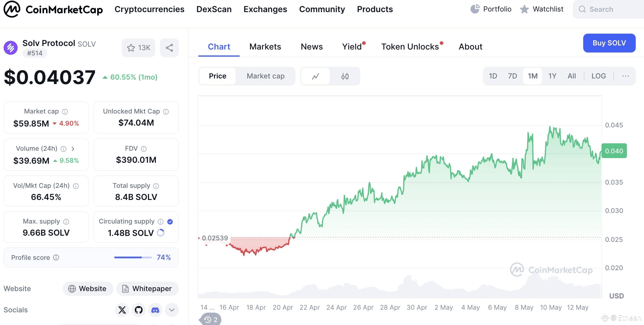Open the Discord social icon

point(155,310)
